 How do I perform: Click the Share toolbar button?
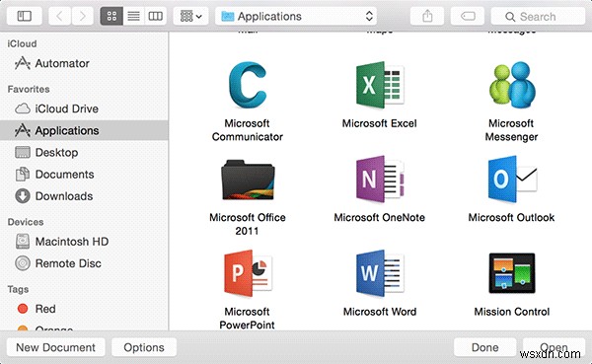427,16
